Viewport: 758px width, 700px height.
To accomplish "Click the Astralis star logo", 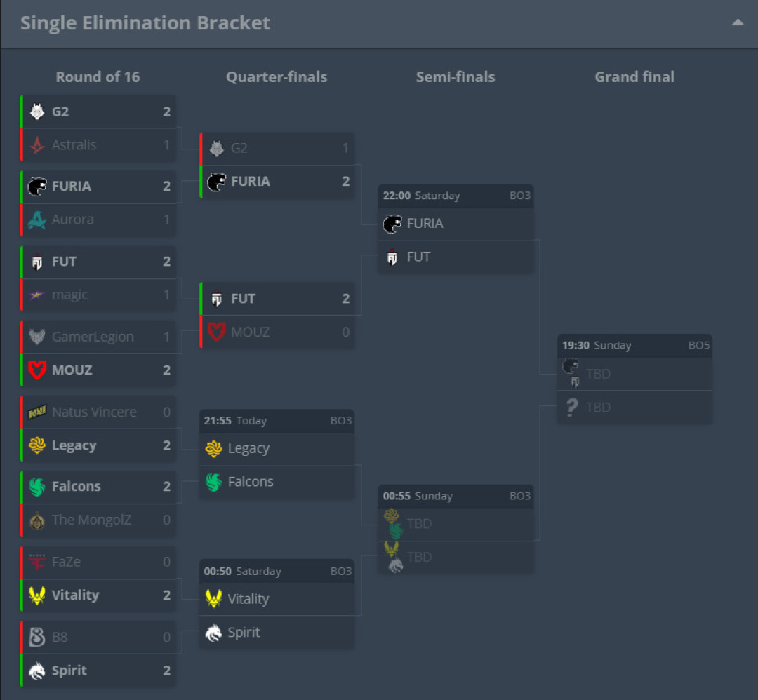I will 37,145.
